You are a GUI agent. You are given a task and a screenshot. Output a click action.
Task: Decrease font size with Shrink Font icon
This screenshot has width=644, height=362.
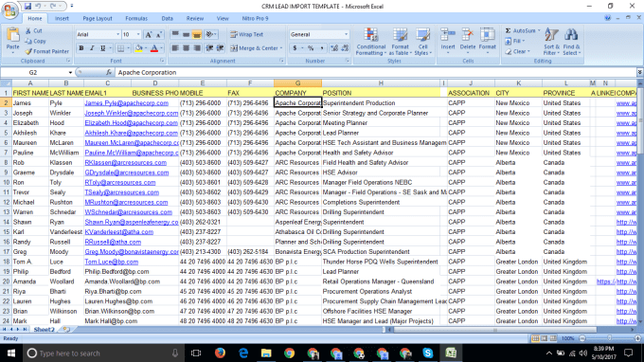[x=159, y=35]
